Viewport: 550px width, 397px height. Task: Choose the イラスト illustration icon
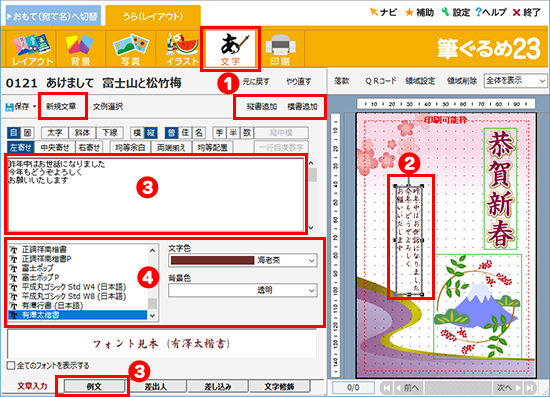(x=181, y=49)
